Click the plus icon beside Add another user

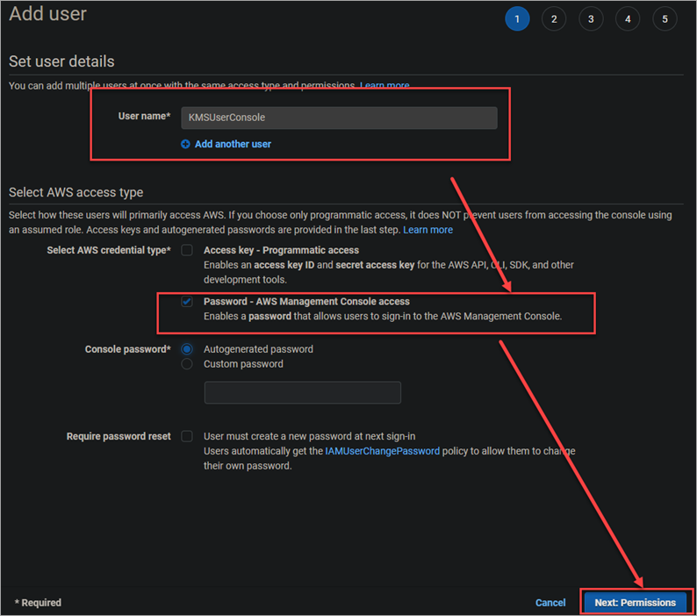pos(185,144)
